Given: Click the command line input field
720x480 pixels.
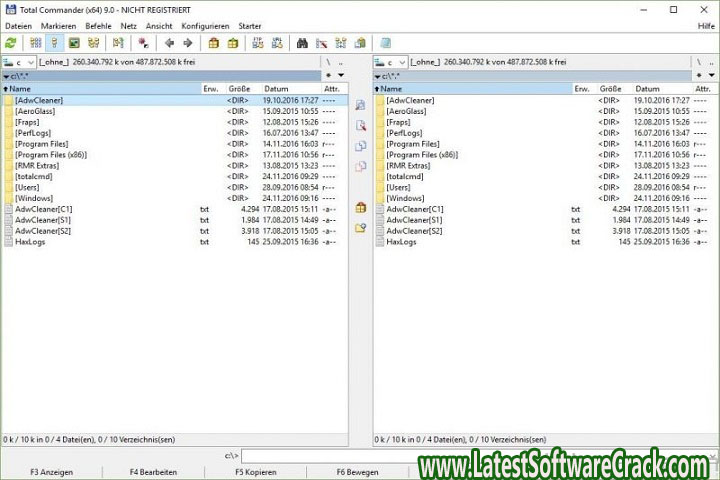Looking at the screenshot, I should tap(400, 455).
